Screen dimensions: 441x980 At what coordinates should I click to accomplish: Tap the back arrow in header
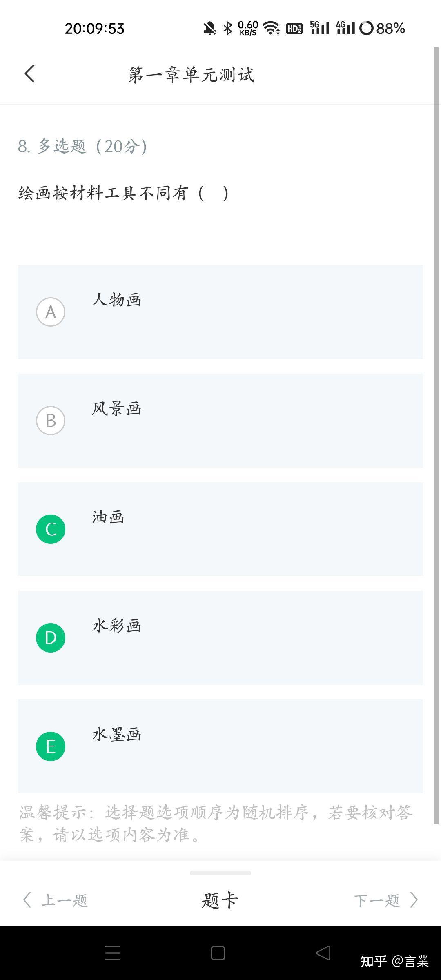point(30,74)
